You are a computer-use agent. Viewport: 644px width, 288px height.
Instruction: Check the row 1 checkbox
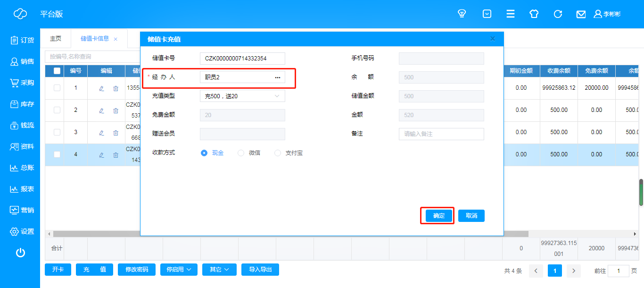[57, 88]
